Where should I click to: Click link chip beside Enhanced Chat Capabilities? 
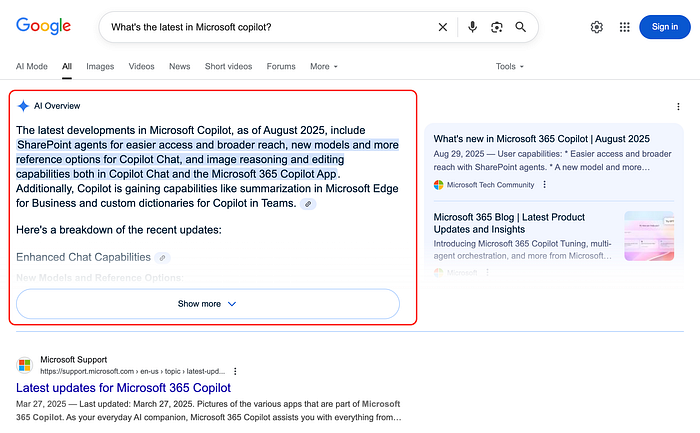[x=162, y=258]
